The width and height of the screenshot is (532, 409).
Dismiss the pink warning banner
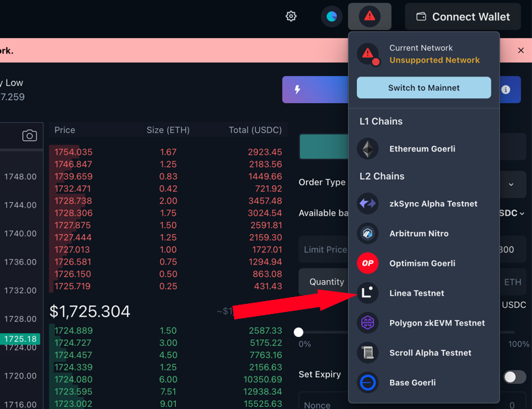coord(521,50)
